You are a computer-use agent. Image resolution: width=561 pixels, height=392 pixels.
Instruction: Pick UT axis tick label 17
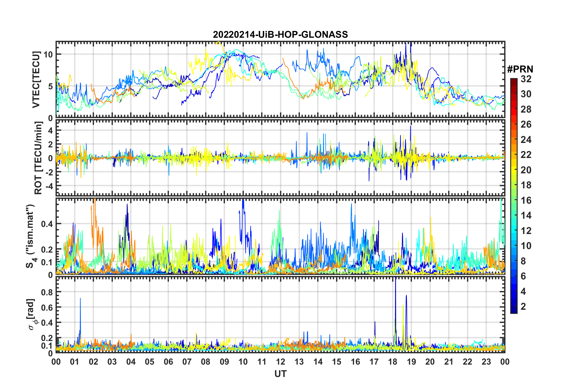(x=374, y=362)
